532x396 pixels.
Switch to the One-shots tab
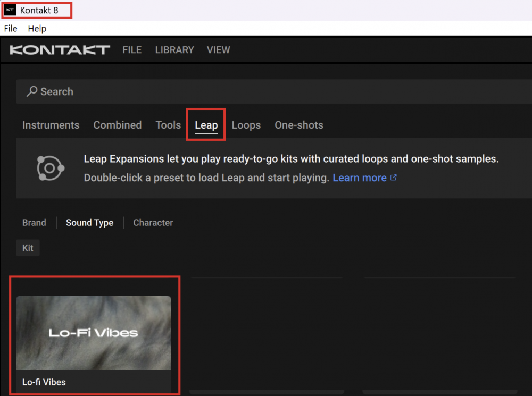(x=299, y=125)
